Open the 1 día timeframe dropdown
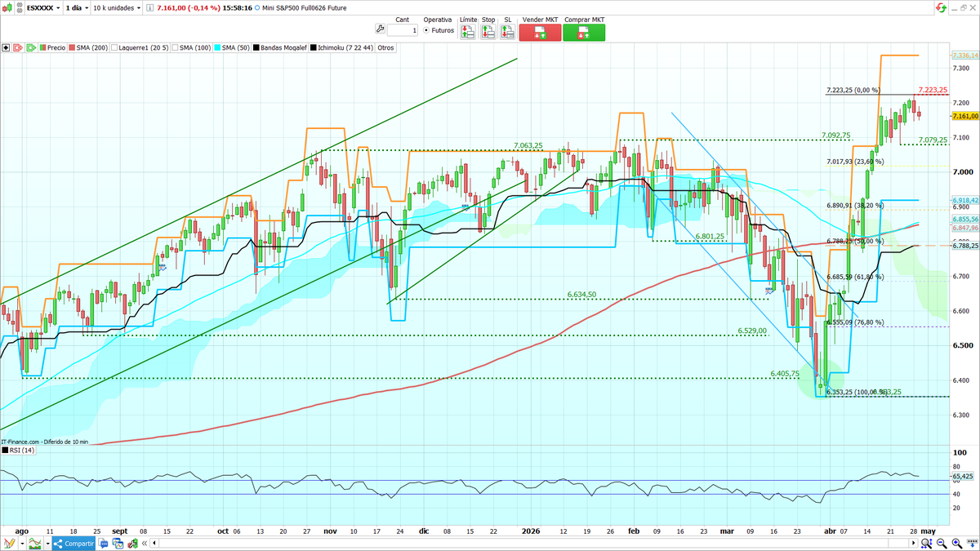 pos(77,8)
